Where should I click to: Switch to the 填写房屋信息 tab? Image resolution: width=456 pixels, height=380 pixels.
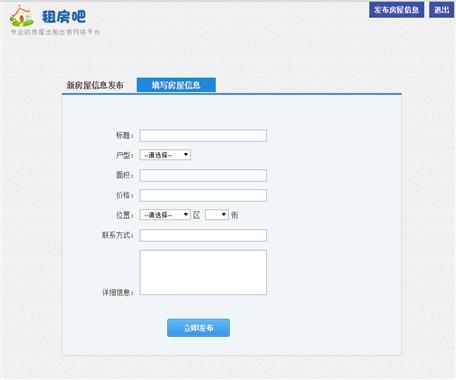click(x=176, y=85)
